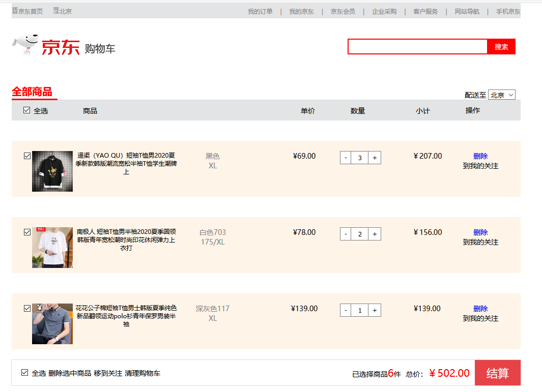
Task: Increase quantity of the 花花公子 polo with plus
Action: tap(375, 311)
